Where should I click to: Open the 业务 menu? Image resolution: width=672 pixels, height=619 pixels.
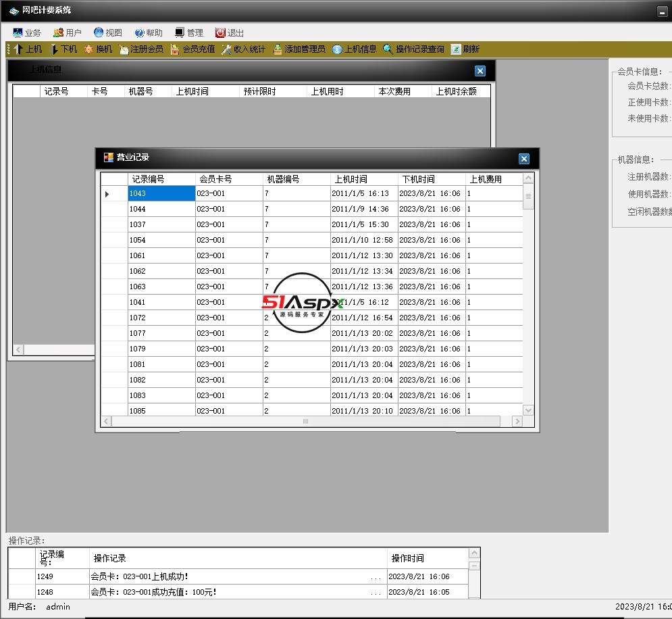pyautogui.click(x=27, y=32)
